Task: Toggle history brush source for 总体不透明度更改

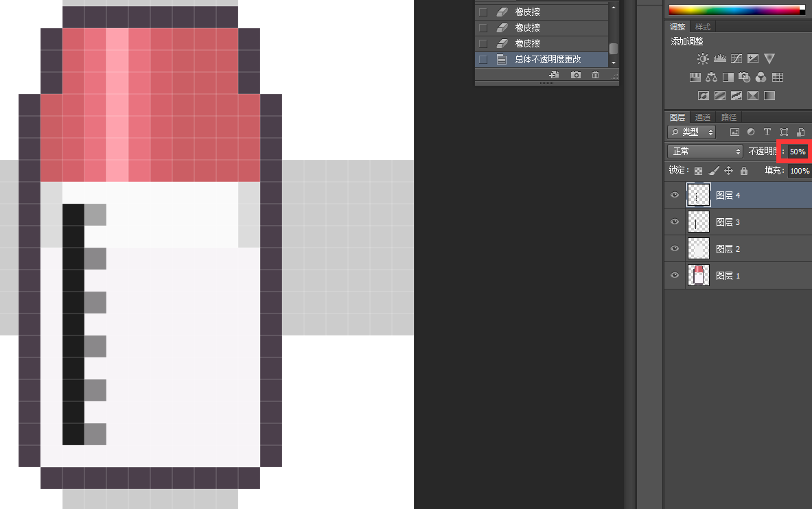Action: coord(483,59)
